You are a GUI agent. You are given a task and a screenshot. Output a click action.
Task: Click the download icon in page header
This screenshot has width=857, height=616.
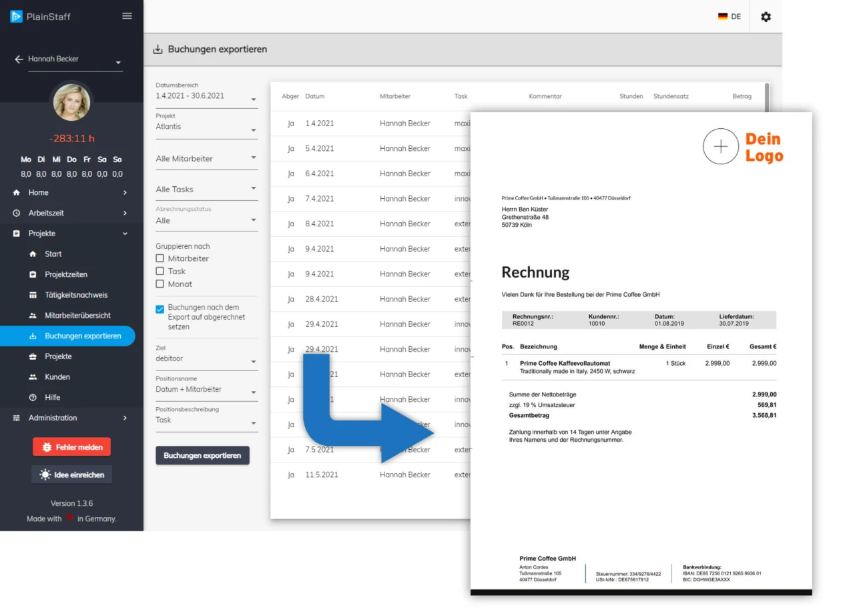[158, 49]
